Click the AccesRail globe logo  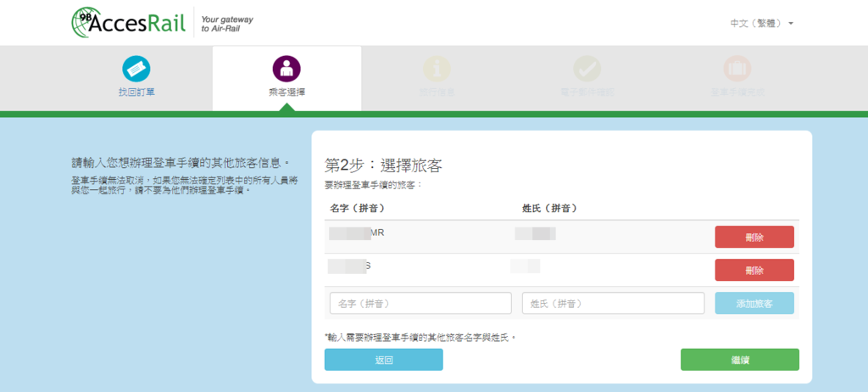(x=129, y=22)
